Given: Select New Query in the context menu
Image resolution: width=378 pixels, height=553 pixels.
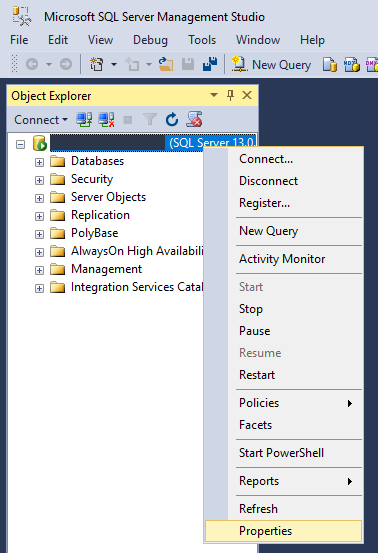Looking at the screenshot, I should [284, 231].
